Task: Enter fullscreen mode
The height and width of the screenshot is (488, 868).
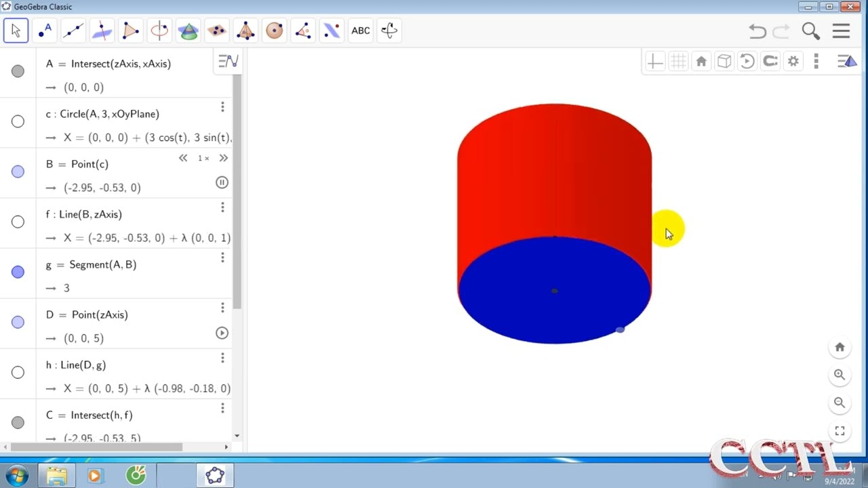Action: [840, 431]
